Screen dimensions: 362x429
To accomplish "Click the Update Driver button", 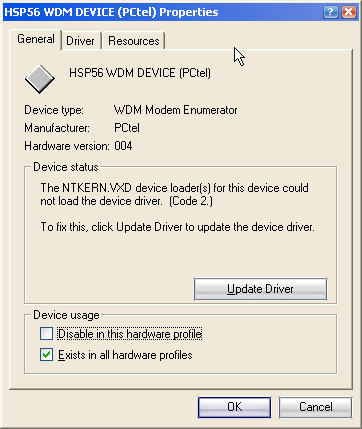I will click(260, 289).
